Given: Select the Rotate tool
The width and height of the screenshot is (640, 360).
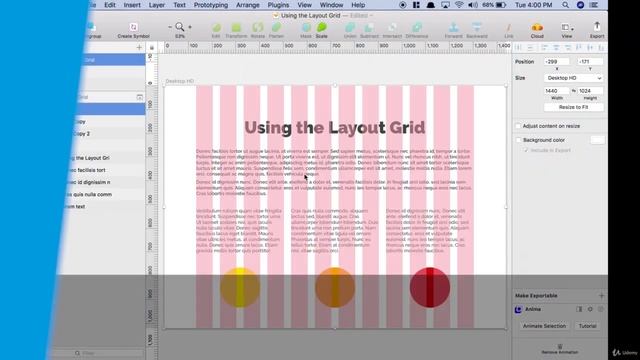Looking at the screenshot, I should 258,28.
